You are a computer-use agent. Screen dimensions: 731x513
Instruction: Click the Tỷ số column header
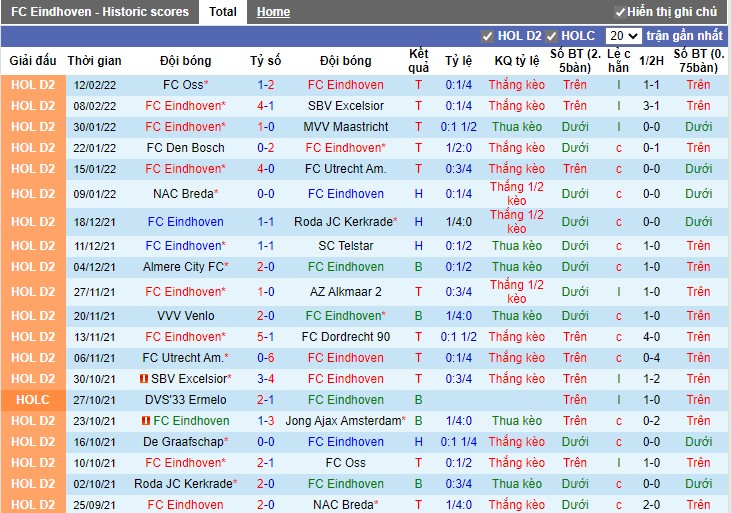(x=266, y=61)
